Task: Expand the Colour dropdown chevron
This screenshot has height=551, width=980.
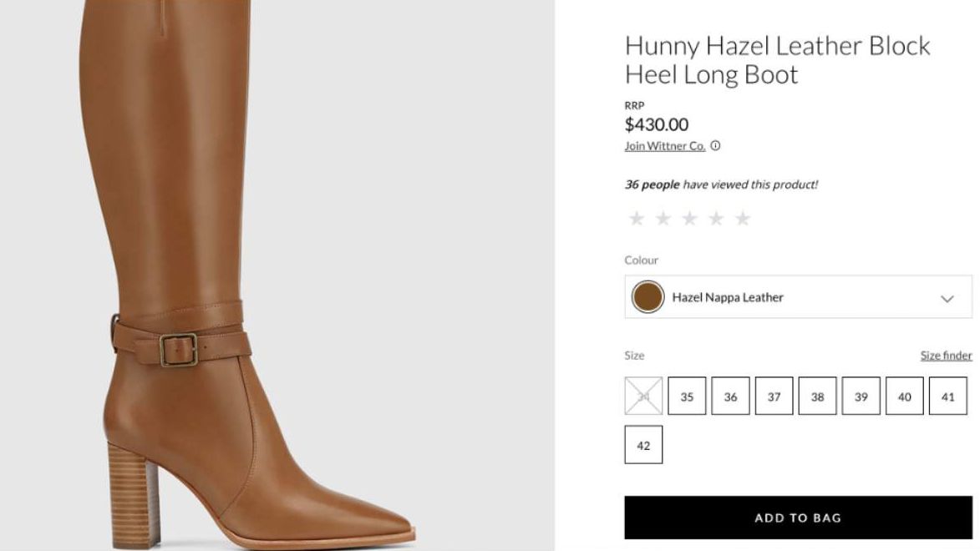Action: pyautogui.click(x=947, y=298)
